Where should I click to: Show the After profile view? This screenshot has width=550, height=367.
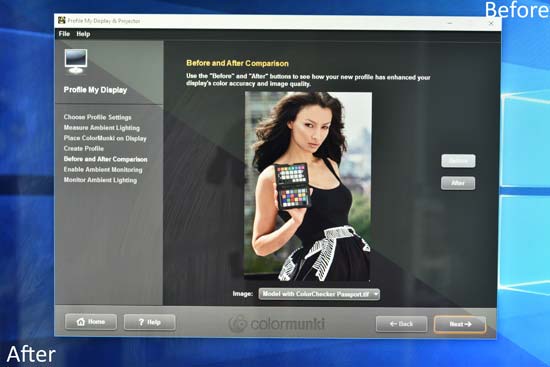click(x=458, y=183)
